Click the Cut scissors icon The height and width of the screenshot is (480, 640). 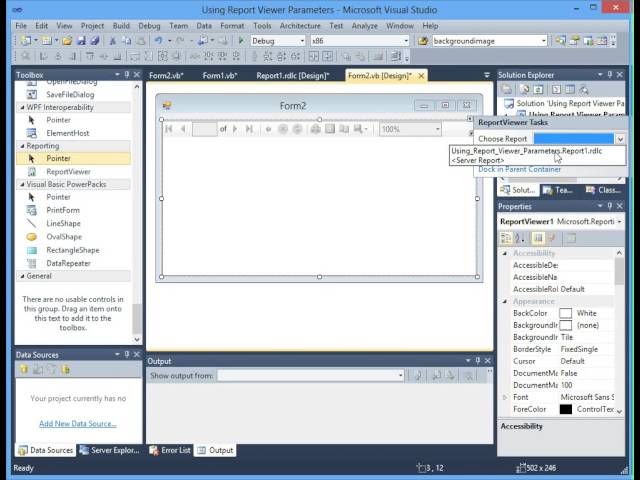coord(113,41)
